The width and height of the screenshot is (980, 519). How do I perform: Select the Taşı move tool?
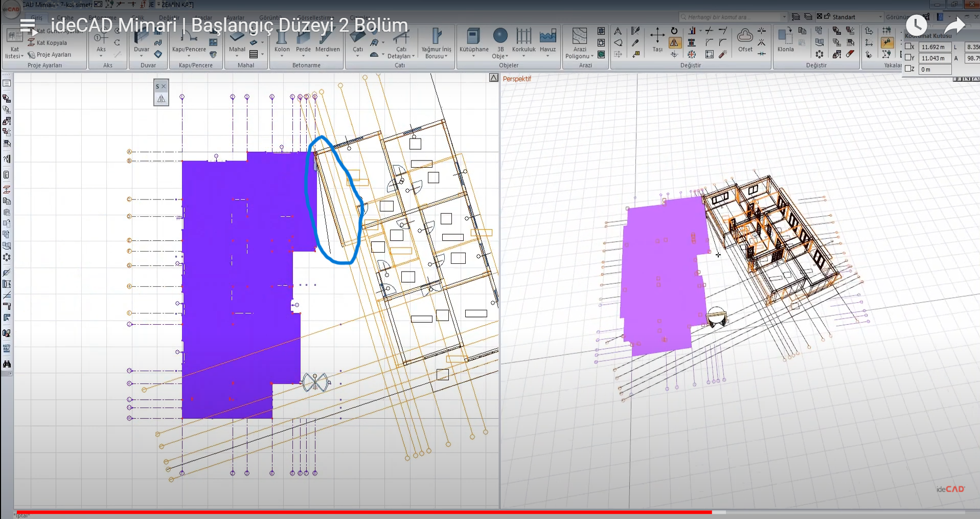[657, 40]
